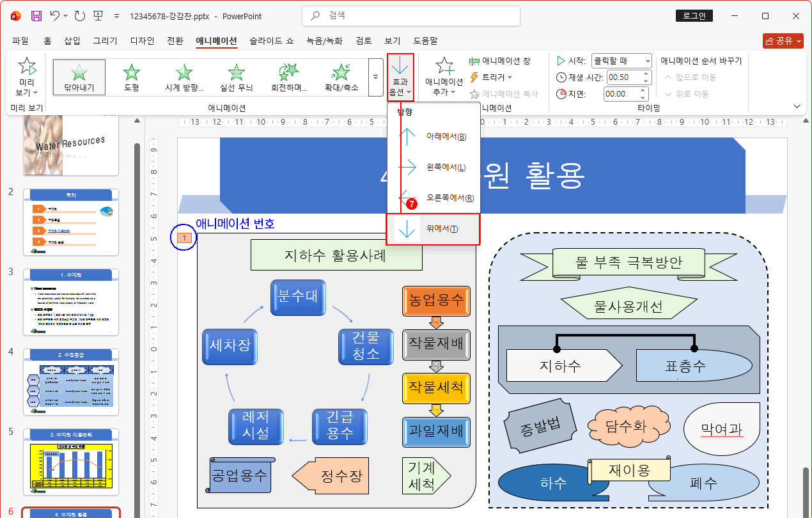Collapse the ribbon with the chevron
The image size is (812, 518).
click(797, 107)
